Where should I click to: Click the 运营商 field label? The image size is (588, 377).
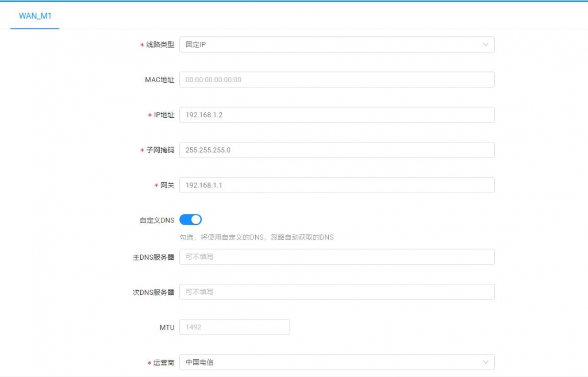(164, 363)
